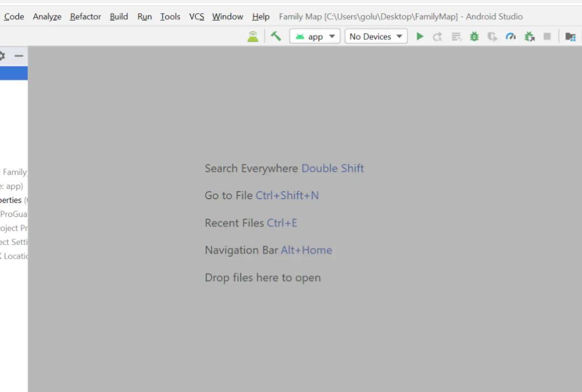Viewport: 582px width, 392px height.
Task: Click the Profile app gauge icon
Action: click(511, 36)
